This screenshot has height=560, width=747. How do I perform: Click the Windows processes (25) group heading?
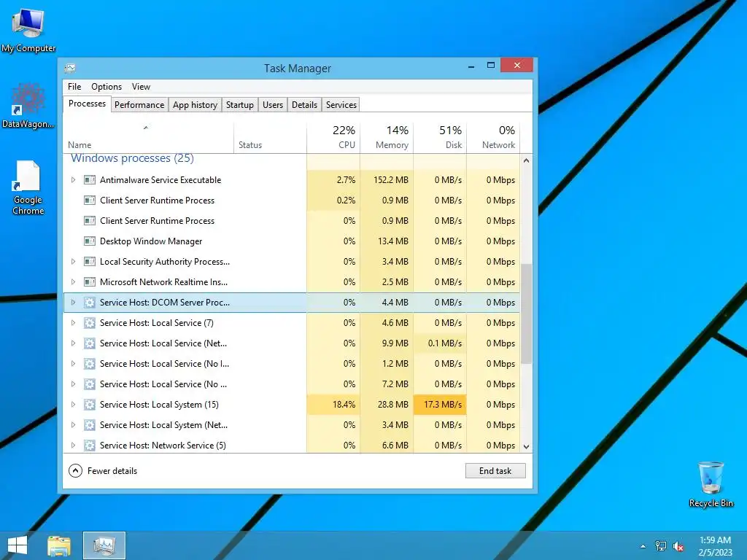click(133, 158)
